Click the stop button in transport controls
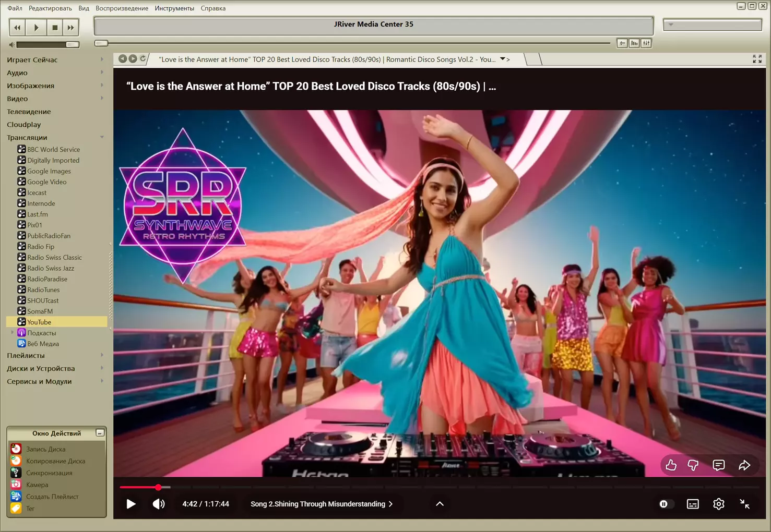 pyautogui.click(x=55, y=28)
